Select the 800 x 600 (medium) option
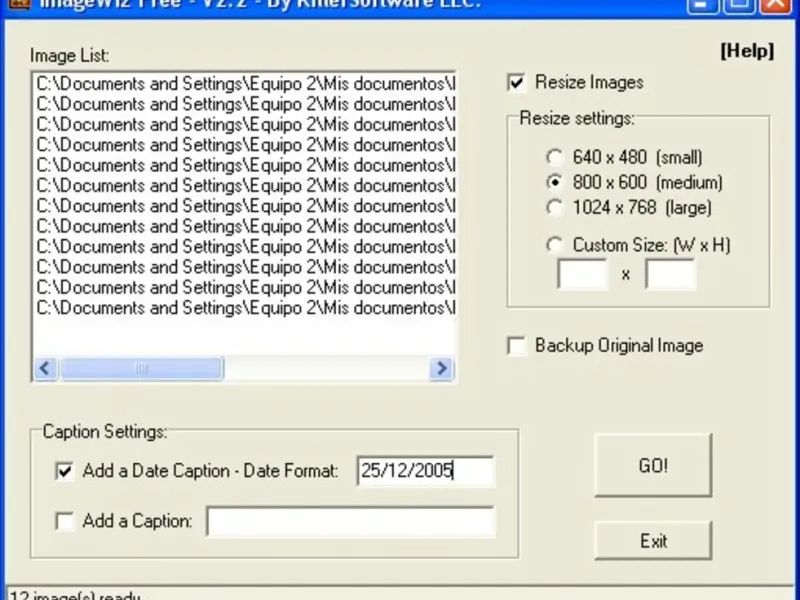 [555, 182]
